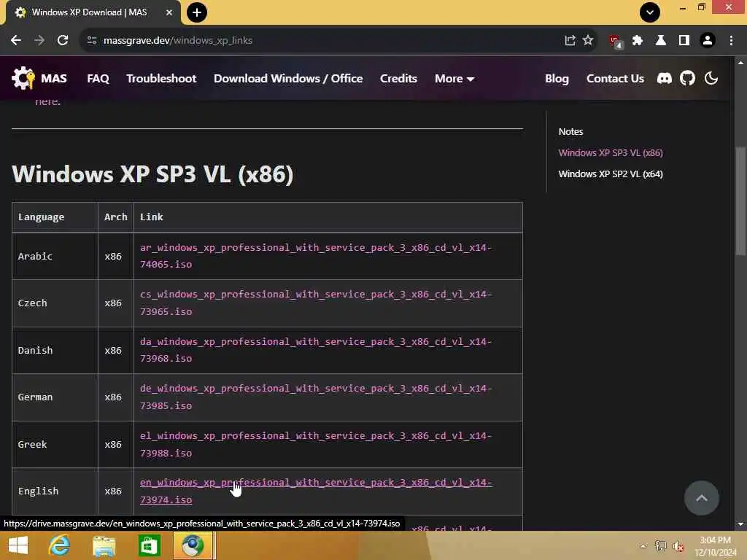
Task: Launch Internet Explorer from taskbar
Action: tap(59, 545)
